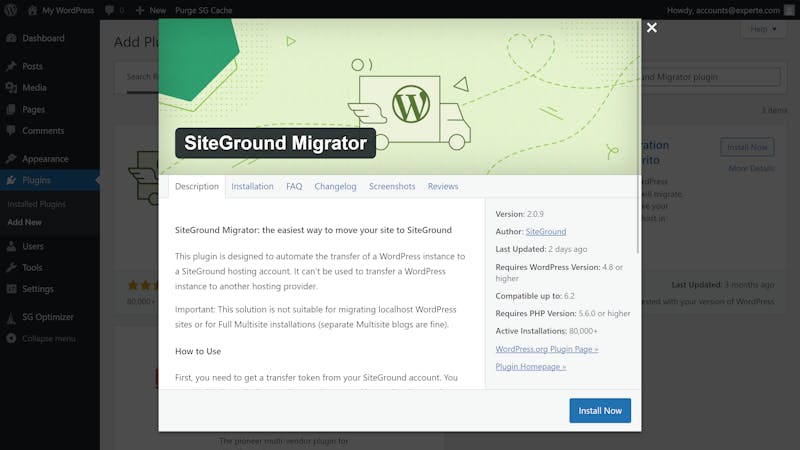Image resolution: width=800 pixels, height=450 pixels.
Task: Click the Plugins plug icon
Action: 11,180
